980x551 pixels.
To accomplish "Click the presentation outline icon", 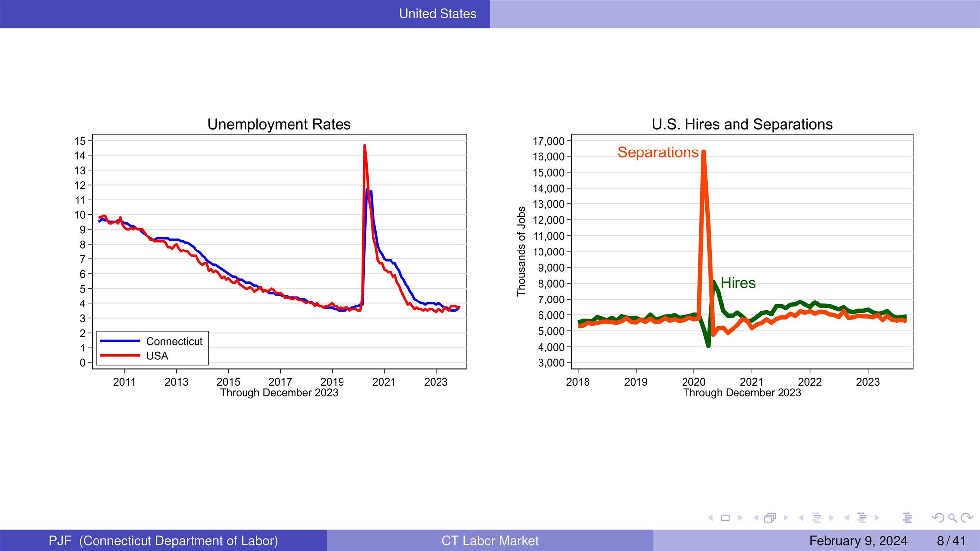I will (x=907, y=518).
